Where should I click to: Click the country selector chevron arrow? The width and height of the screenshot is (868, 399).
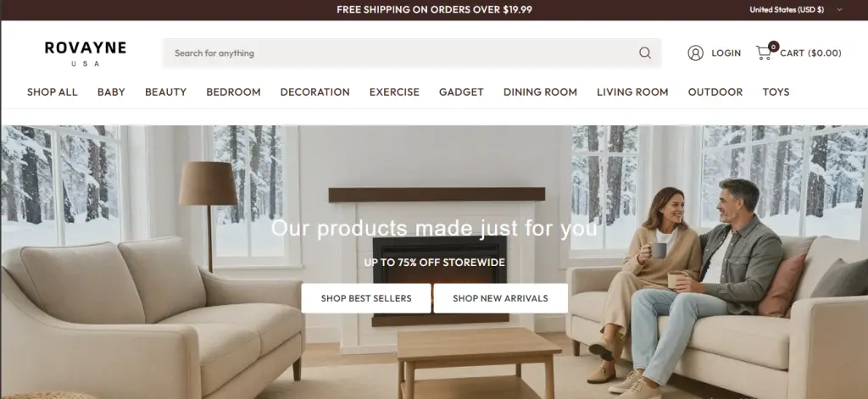pyautogui.click(x=839, y=9)
